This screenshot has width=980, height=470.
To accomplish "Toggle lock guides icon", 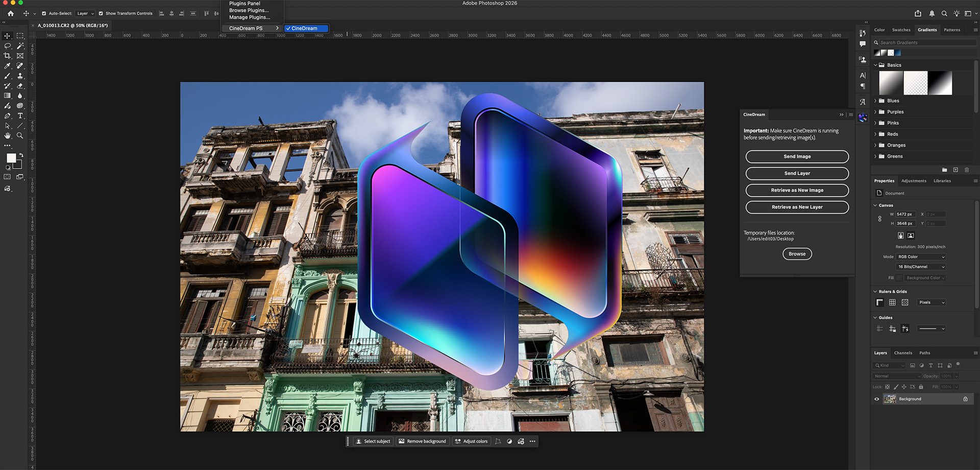I will [892, 328].
